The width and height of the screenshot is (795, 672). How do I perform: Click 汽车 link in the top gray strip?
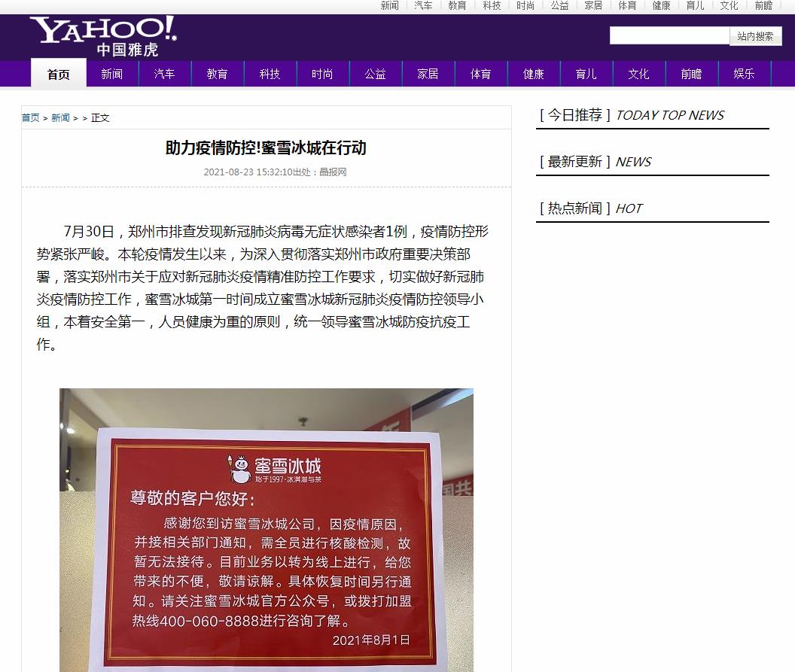click(423, 5)
